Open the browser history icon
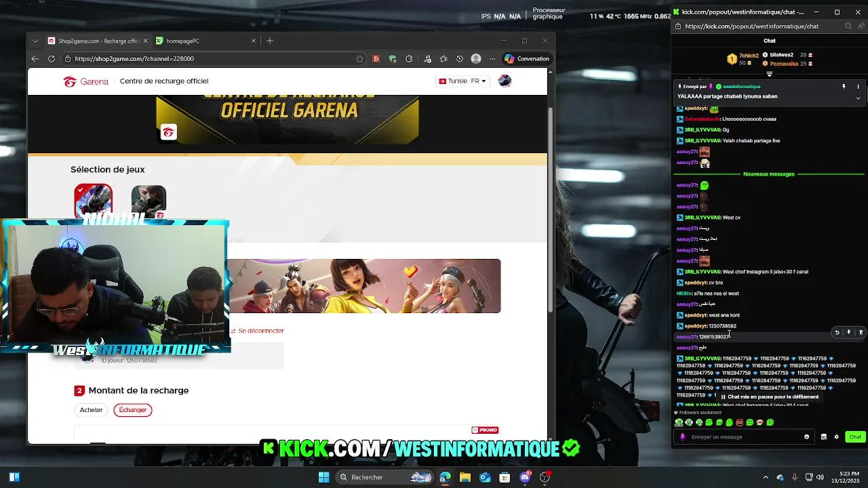The image size is (868, 488). tap(460, 59)
